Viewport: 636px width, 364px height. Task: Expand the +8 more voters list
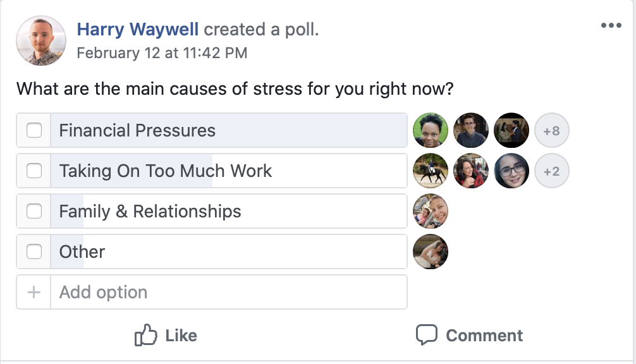tap(552, 131)
